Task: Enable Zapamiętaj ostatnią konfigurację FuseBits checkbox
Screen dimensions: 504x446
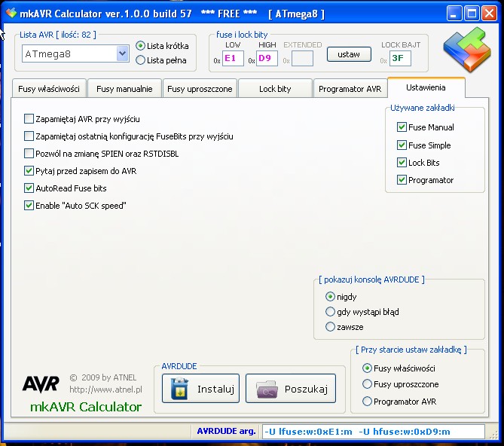Action: pyautogui.click(x=29, y=136)
